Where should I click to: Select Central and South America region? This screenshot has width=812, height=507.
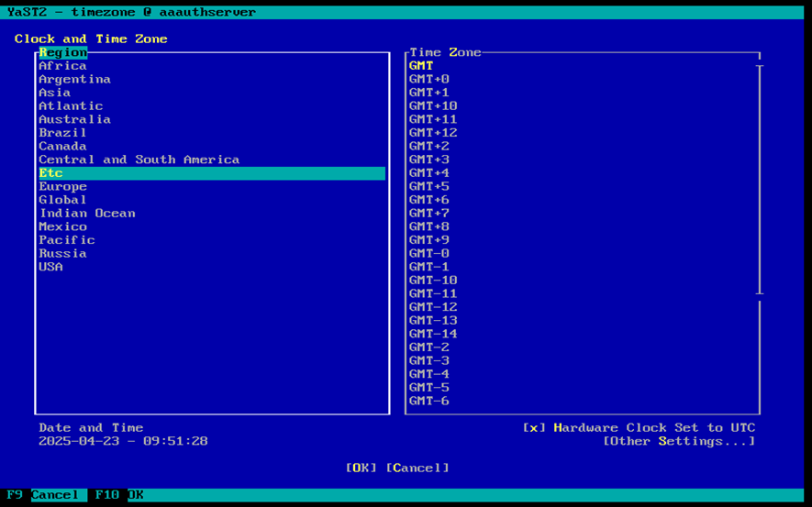pos(139,160)
